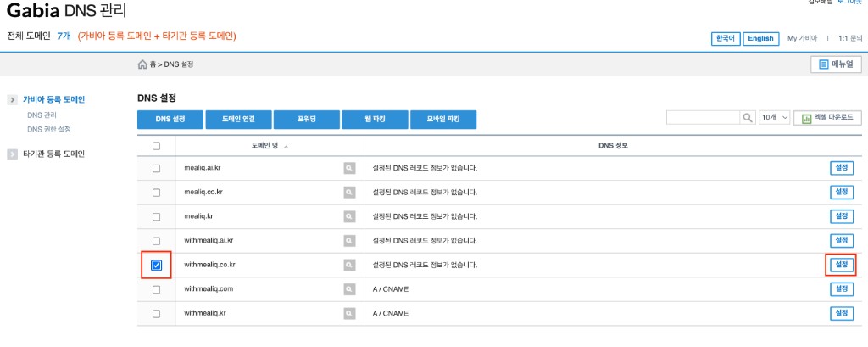Click the magnifier icon beside mealiq.ai.kr
Screen dimensions: 868x347
point(348,168)
